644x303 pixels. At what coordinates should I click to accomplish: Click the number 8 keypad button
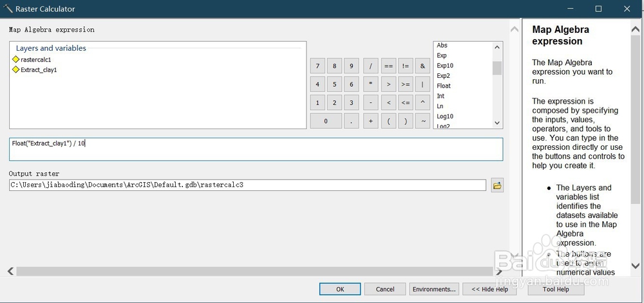tap(334, 66)
